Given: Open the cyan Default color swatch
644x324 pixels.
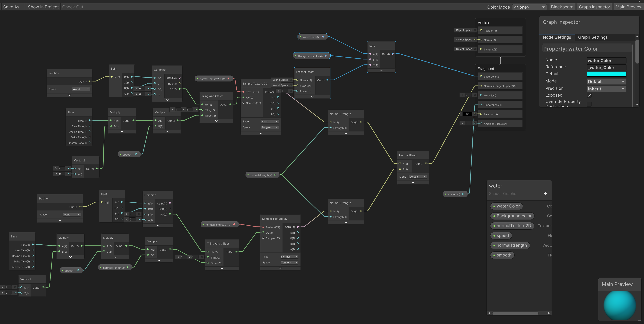Looking at the screenshot, I should [606, 74].
